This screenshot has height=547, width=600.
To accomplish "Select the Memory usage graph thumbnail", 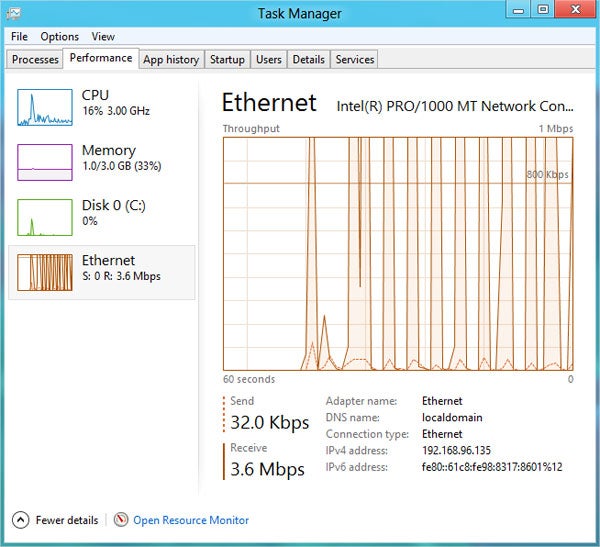I will coord(45,161).
